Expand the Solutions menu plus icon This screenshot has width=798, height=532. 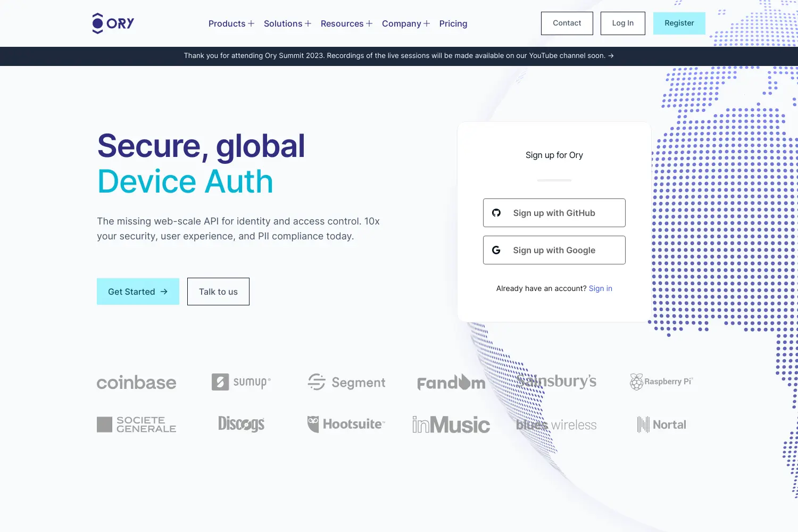click(307, 23)
